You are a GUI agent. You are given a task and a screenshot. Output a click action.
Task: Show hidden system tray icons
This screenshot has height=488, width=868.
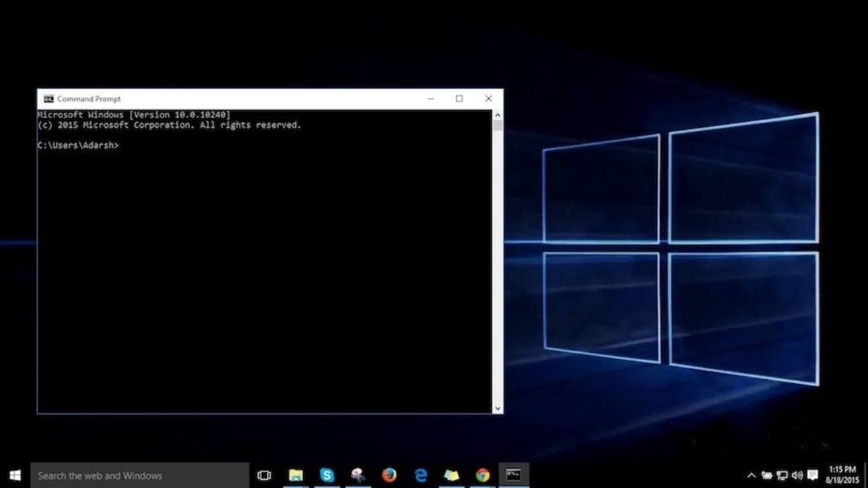point(752,476)
